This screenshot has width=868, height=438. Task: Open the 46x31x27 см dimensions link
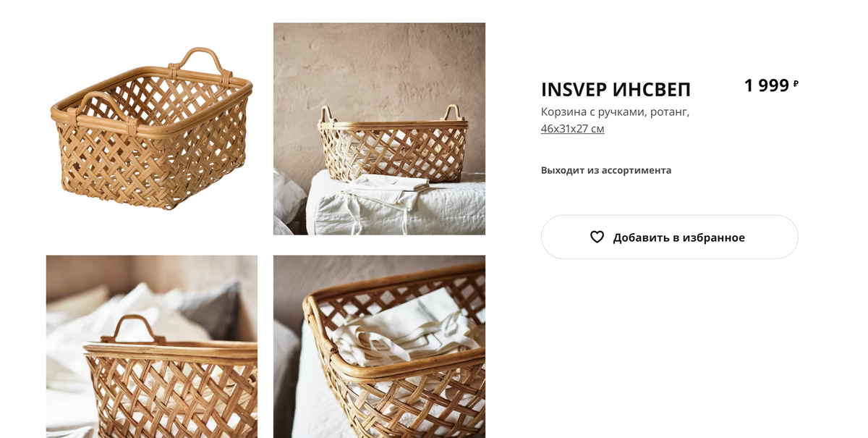[572, 129]
